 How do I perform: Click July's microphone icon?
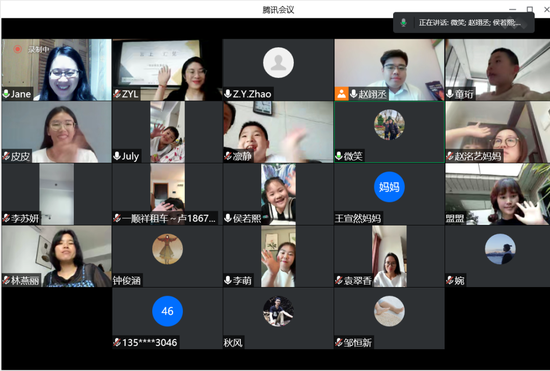tap(117, 156)
